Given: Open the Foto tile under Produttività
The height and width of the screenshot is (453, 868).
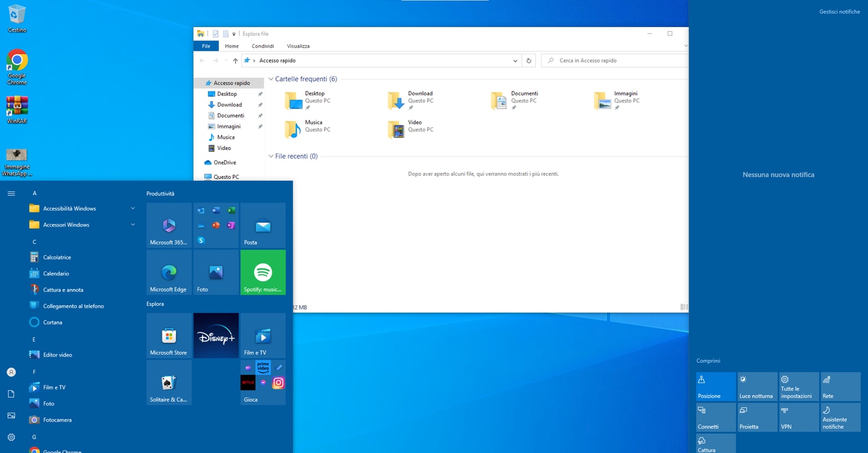Looking at the screenshot, I should point(215,272).
